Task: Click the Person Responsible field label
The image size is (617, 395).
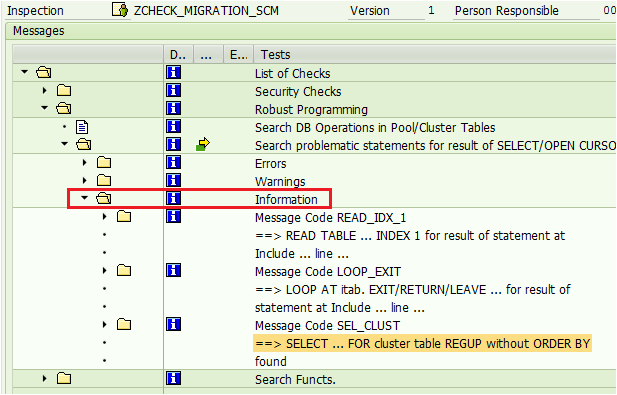Action: click(x=506, y=11)
